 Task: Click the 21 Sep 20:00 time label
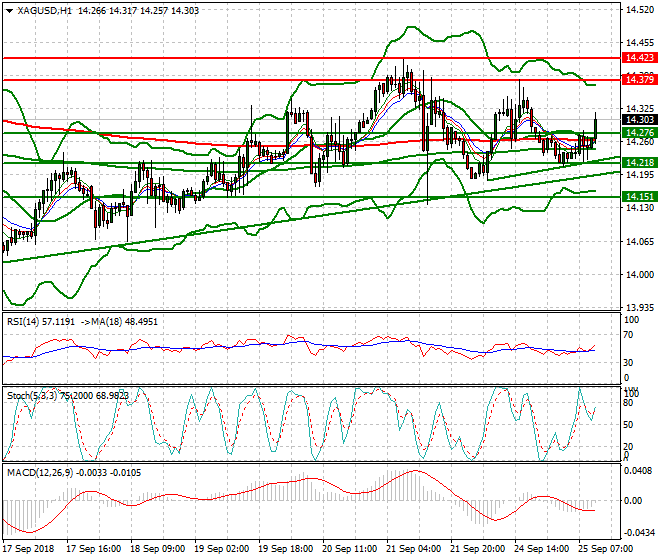click(x=477, y=549)
